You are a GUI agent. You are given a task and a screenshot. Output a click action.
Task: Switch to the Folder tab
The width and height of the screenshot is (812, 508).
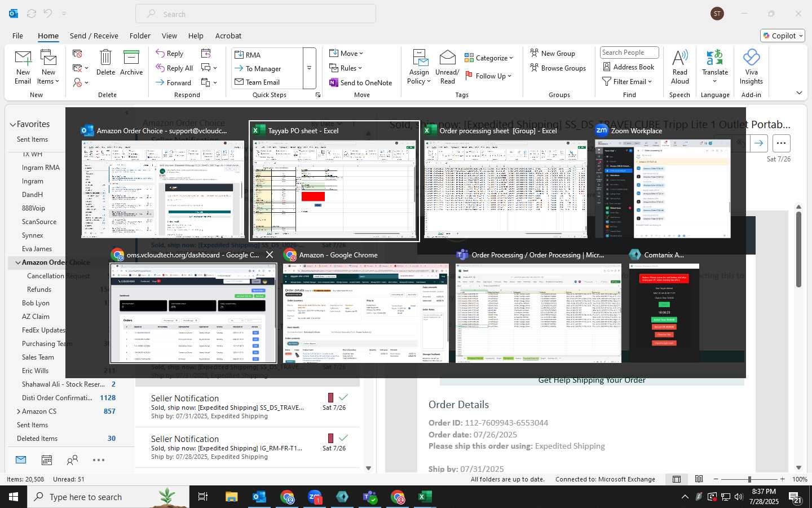tap(140, 36)
